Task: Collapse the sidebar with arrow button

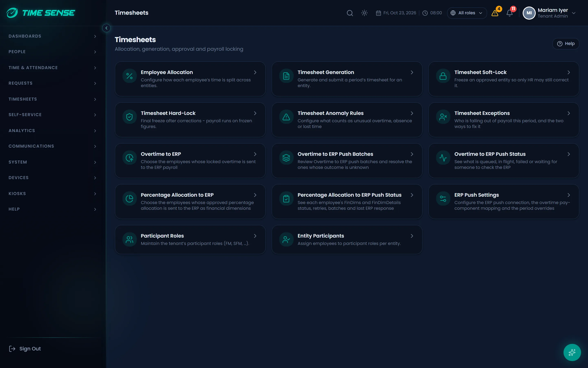Action: pos(106,28)
